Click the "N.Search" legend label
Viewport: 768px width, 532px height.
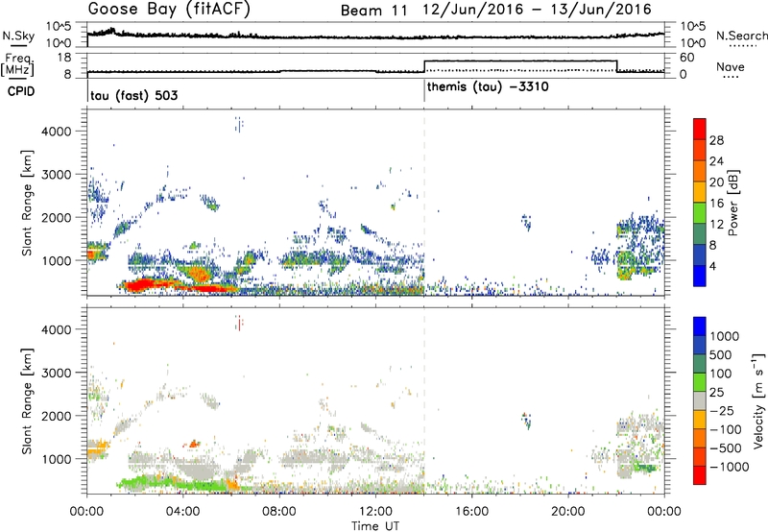(x=741, y=36)
